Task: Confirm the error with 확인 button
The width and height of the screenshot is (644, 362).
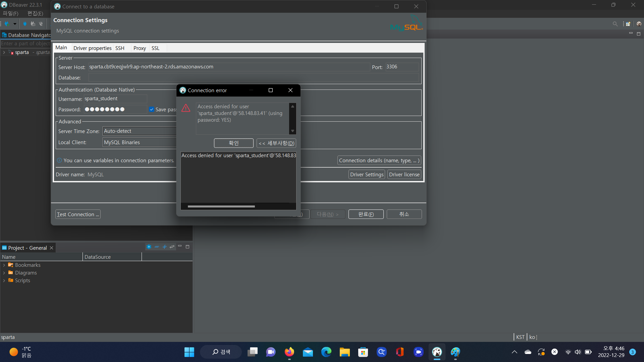Action: tap(234, 143)
